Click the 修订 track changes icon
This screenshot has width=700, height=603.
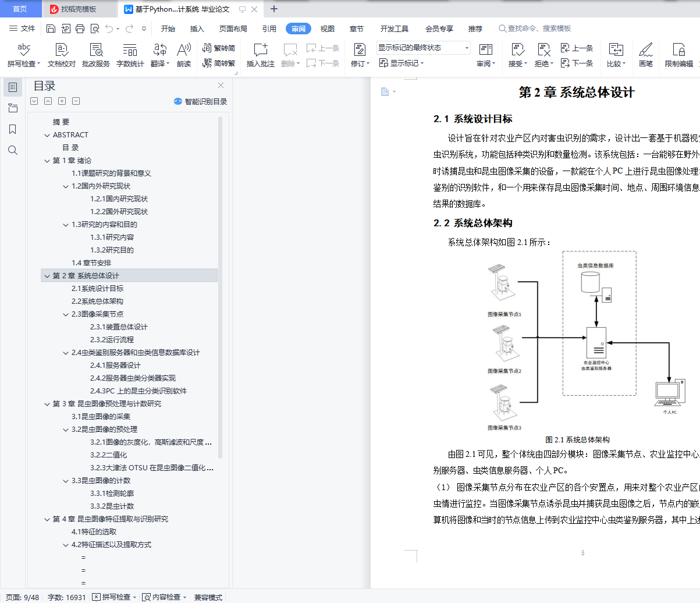point(360,50)
